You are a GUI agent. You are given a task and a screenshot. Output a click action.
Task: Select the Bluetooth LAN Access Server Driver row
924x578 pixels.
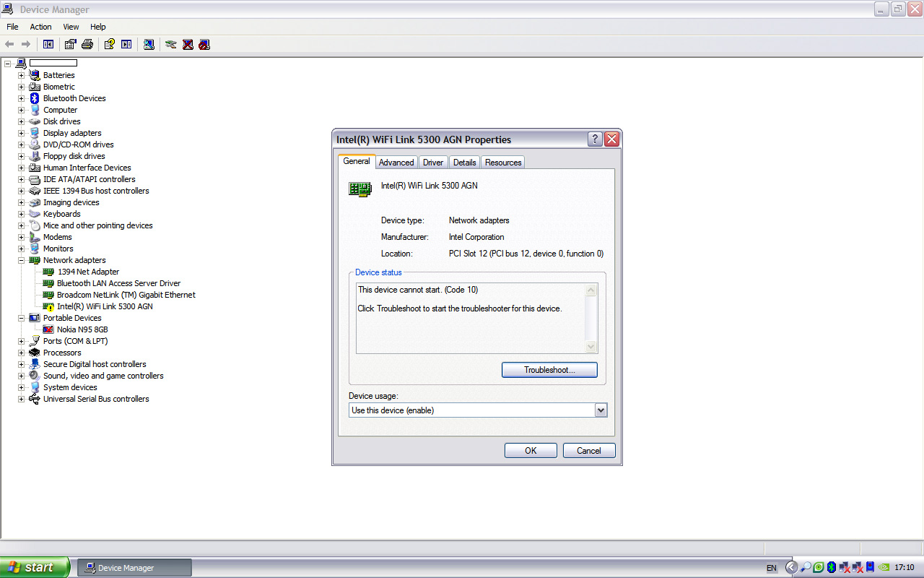[119, 283]
